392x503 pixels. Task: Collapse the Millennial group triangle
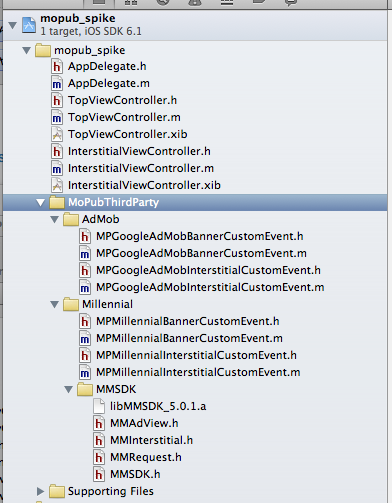point(55,304)
